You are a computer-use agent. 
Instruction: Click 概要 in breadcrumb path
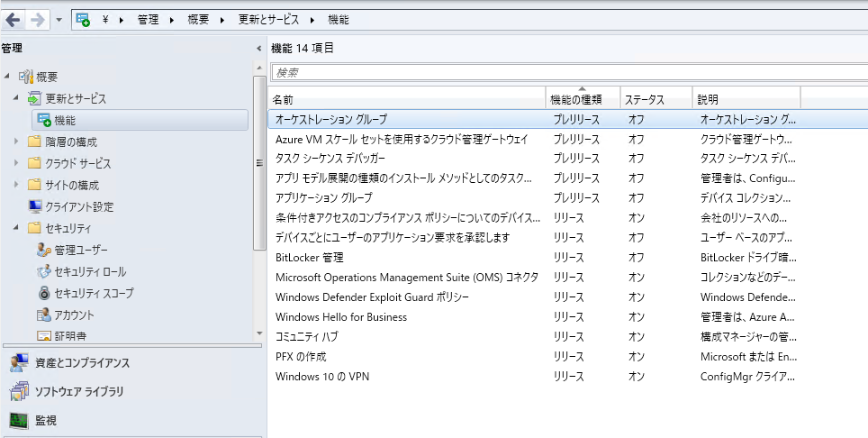198,20
